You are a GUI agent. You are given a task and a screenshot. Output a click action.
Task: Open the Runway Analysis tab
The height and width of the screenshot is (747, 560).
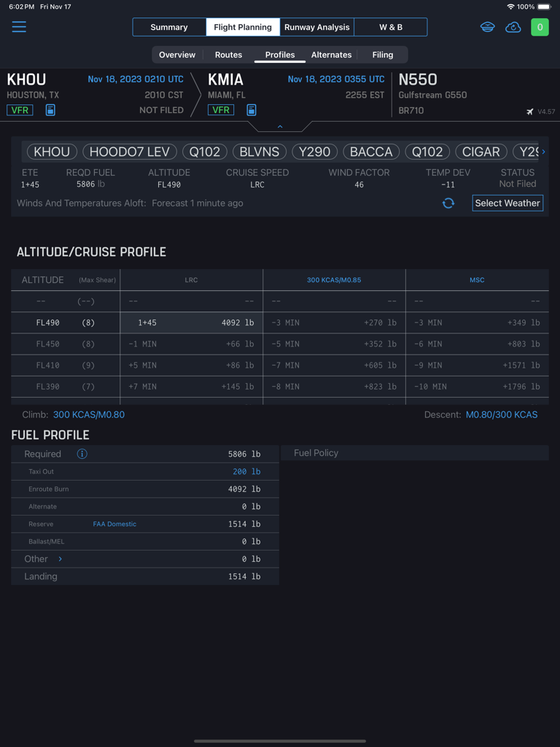point(316,27)
